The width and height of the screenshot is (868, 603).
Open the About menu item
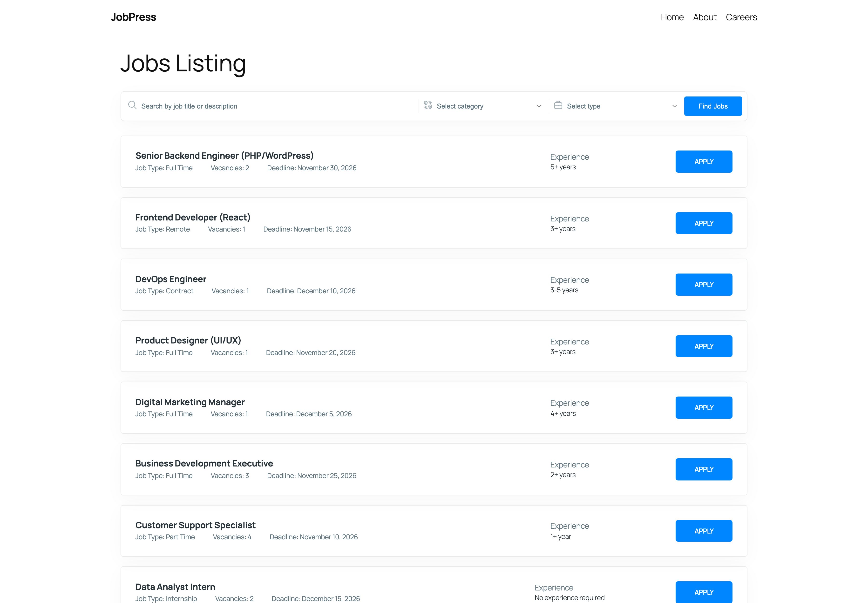click(705, 17)
